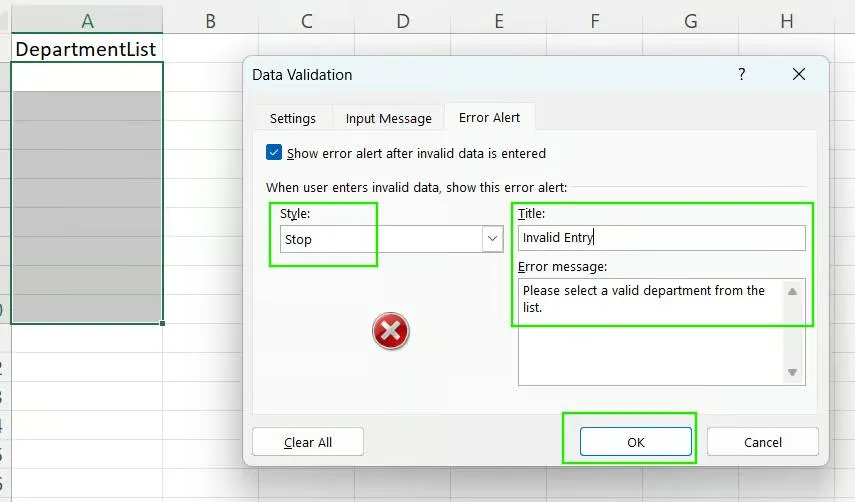Click inside the Error message text box

pyautogui.click(x=651, y=332)
